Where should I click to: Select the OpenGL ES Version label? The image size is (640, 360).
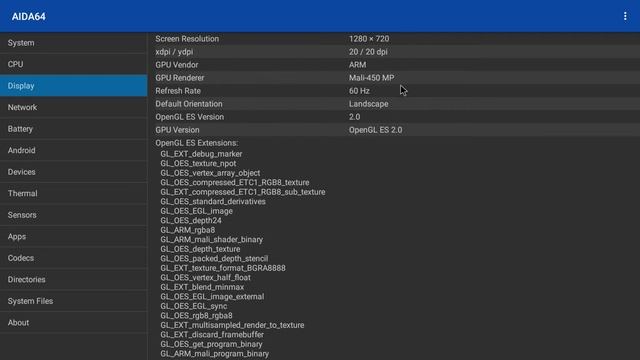189,117
